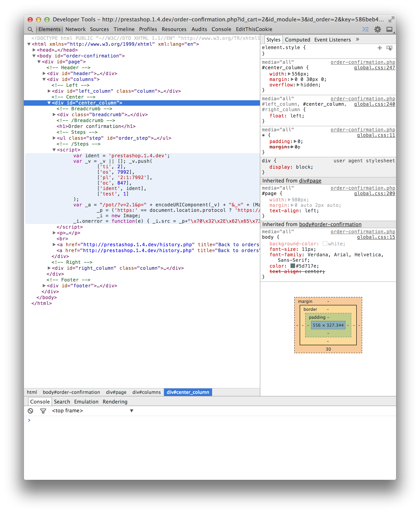Switch to the Network panel
This screenshot has width=420, height=513.
pyautogui.click(x=75, y=29)
